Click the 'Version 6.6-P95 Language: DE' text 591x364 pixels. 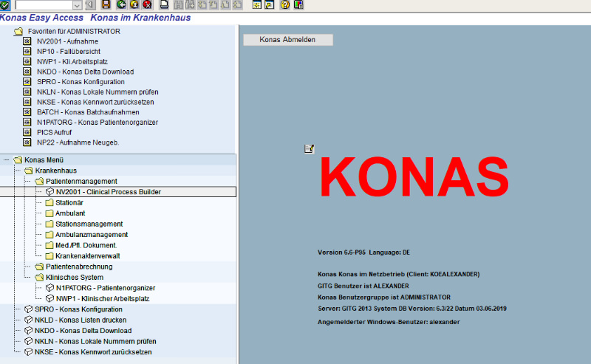click(363, 253)
